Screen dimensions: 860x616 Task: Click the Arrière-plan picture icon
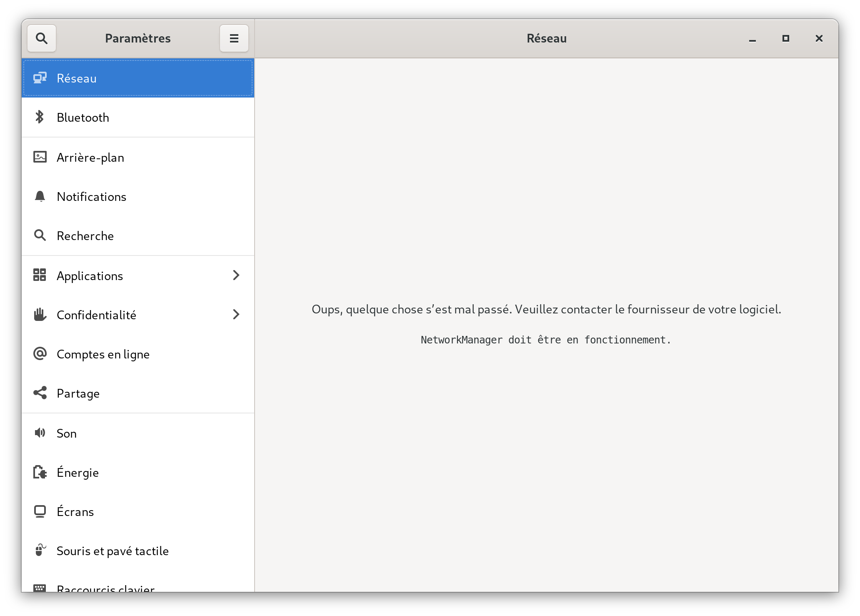(40, 157)
